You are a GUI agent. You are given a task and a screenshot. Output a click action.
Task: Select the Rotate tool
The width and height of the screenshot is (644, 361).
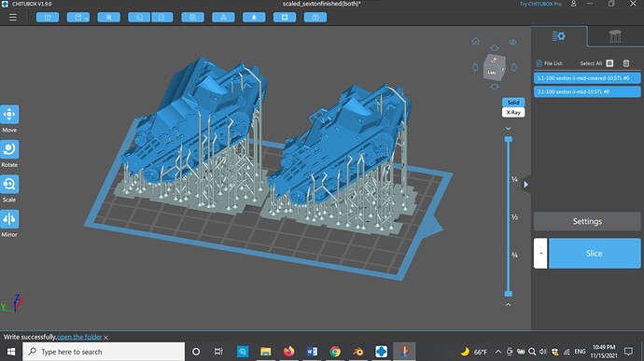9,149
